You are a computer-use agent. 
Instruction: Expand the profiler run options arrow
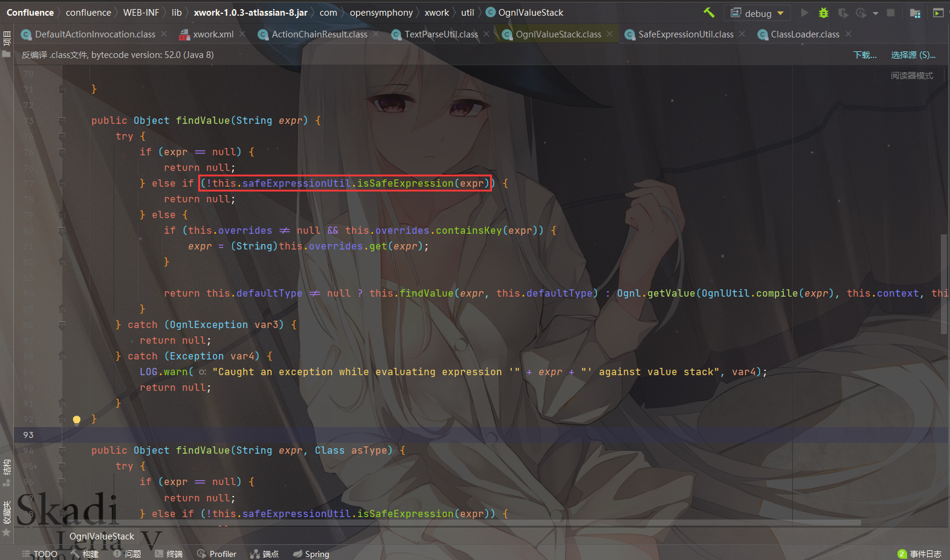pos(876,13)
